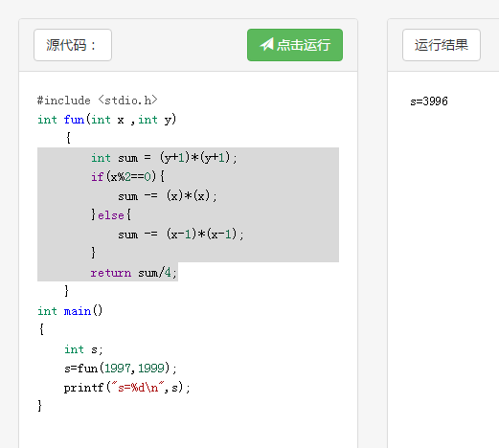Click the }else{ line
Viewport: 499px width, 448px height.
point(111,215)
